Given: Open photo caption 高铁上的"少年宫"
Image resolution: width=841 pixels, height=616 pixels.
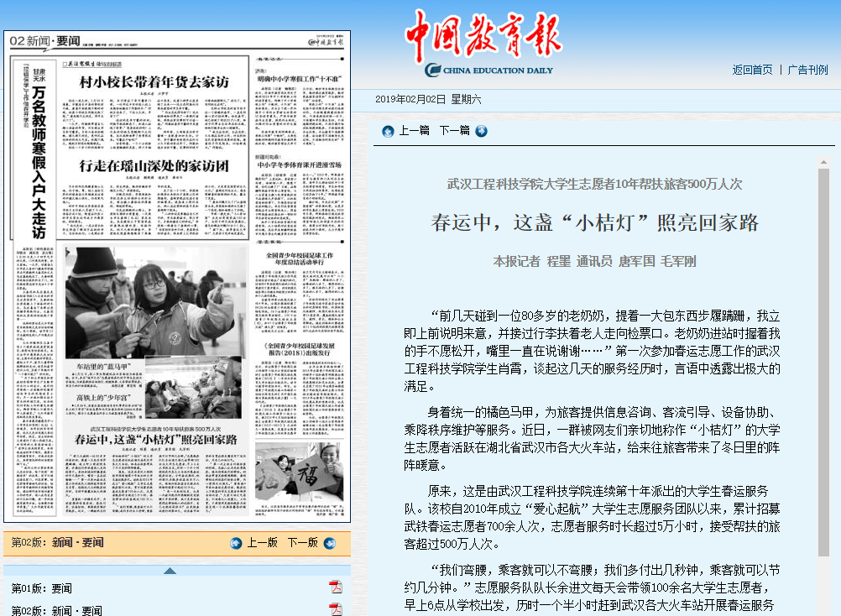Looking at the screenshot, I should point(103,398).
